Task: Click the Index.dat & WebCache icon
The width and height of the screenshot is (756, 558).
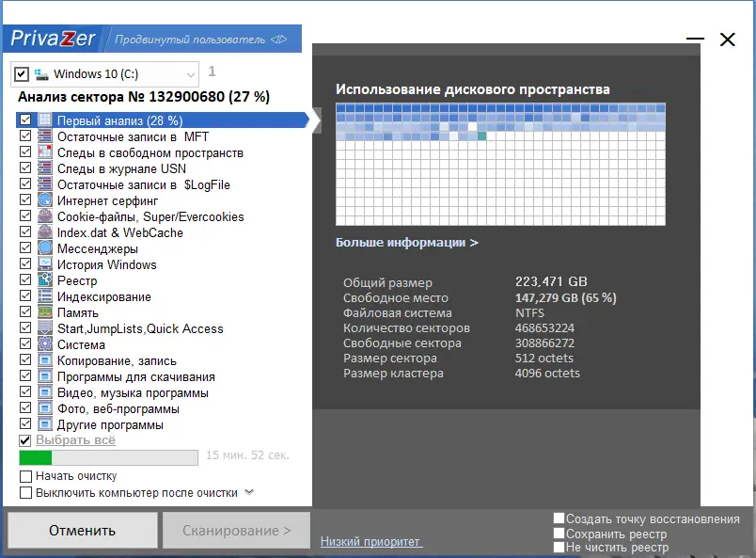Action: click(45, 231)
